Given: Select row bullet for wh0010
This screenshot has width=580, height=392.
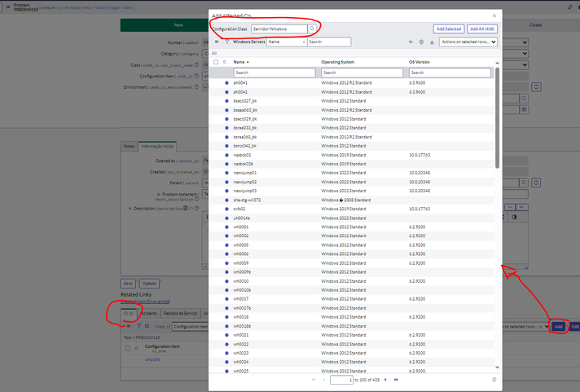Looking at the screenshot, I should pos(226,281).
